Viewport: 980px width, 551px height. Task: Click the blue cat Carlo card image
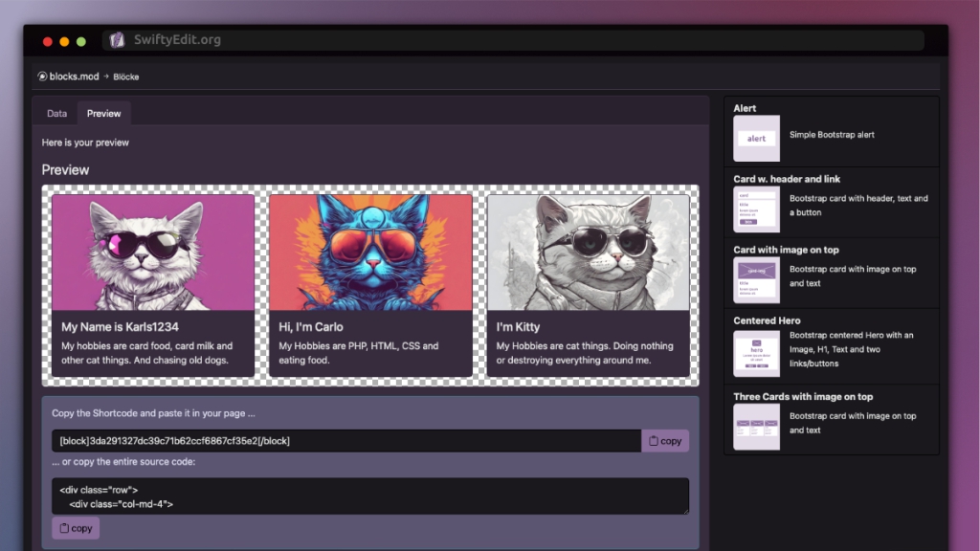click(x=370, y=253)
